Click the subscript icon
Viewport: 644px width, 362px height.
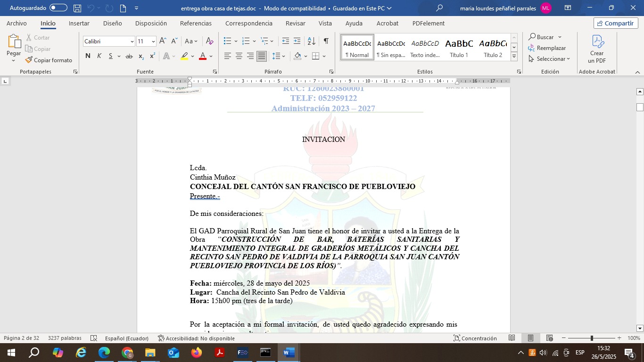click(x=141, y=56)
